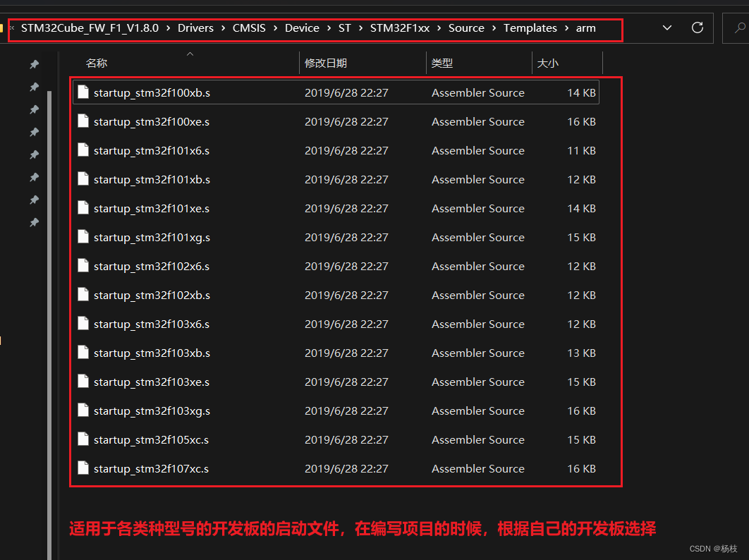Select file name startup_stm32f102x6.s
Screen dimensions: 749x560
(152, 266)
